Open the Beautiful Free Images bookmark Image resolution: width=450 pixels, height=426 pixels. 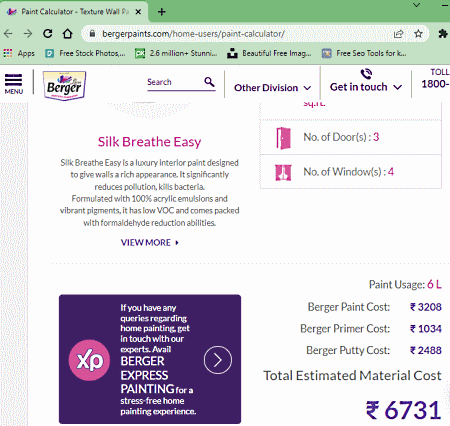[269, 53]
